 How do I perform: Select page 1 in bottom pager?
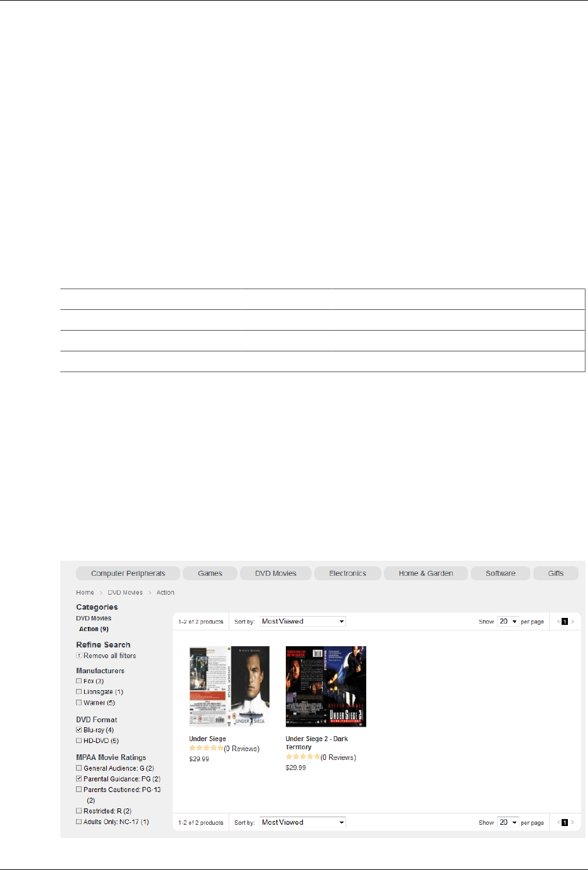pos(565,823)
